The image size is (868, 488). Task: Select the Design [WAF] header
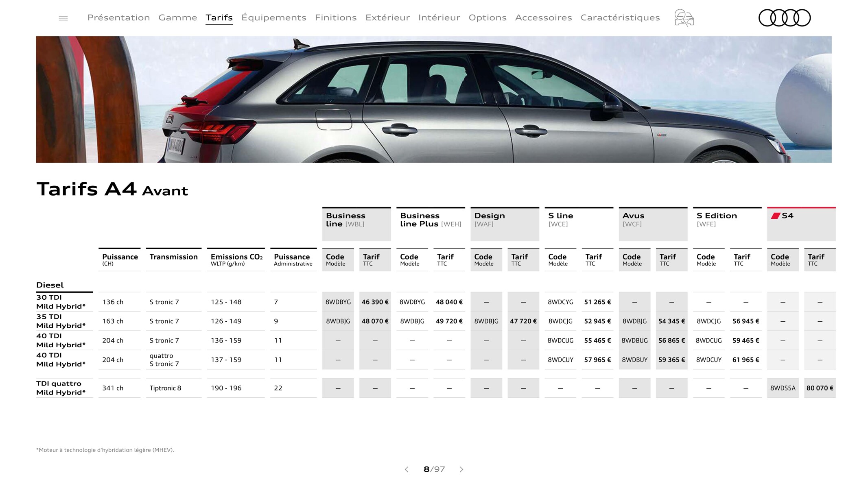coord(505,224)
